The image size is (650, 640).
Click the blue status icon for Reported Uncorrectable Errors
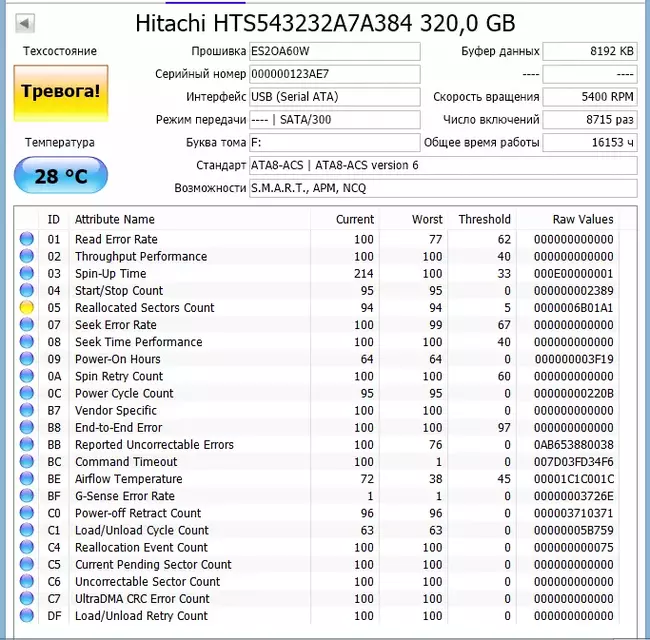pyautogui.click(x=27, y=444)
